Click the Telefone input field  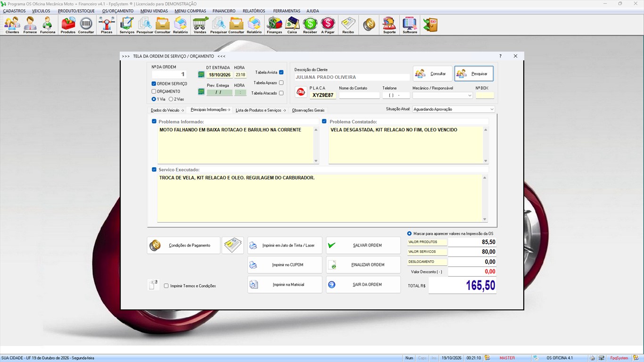tap(396, 95)
